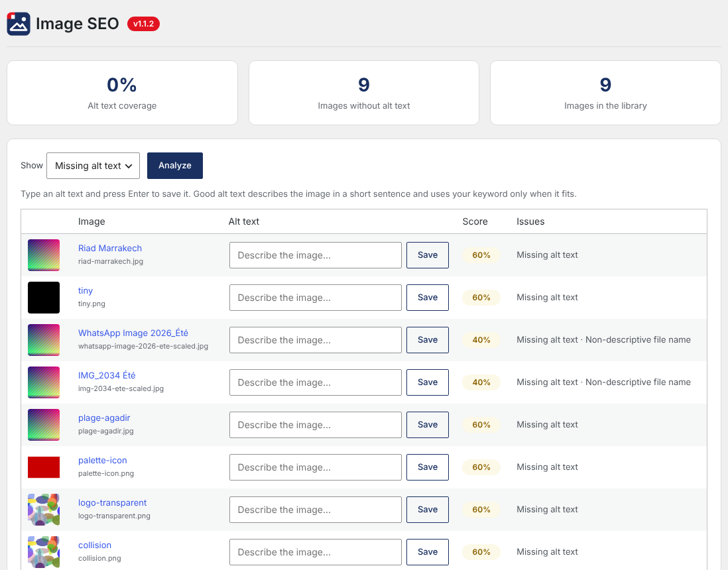Click the WhatsApp row's Non-descriptive file name issue
The height and width of the screenshot is (570, 728).
click(x=638, y=340)
